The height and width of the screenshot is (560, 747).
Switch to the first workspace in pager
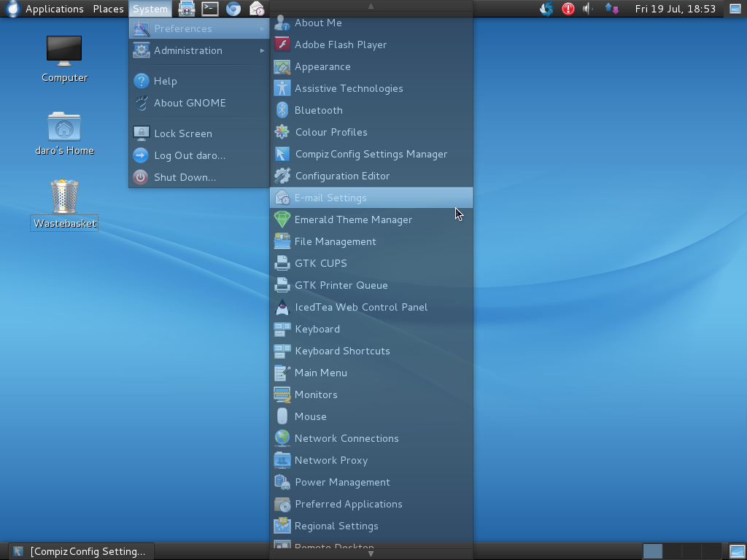click(x=653, y=551)
